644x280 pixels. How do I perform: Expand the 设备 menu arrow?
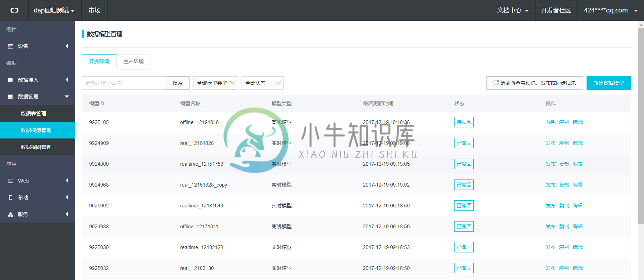coord(67,46)
